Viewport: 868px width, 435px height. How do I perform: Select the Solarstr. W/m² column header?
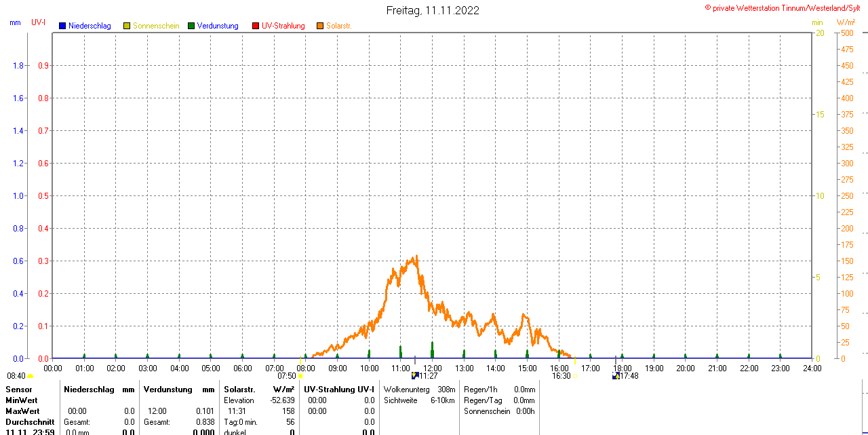259,390
